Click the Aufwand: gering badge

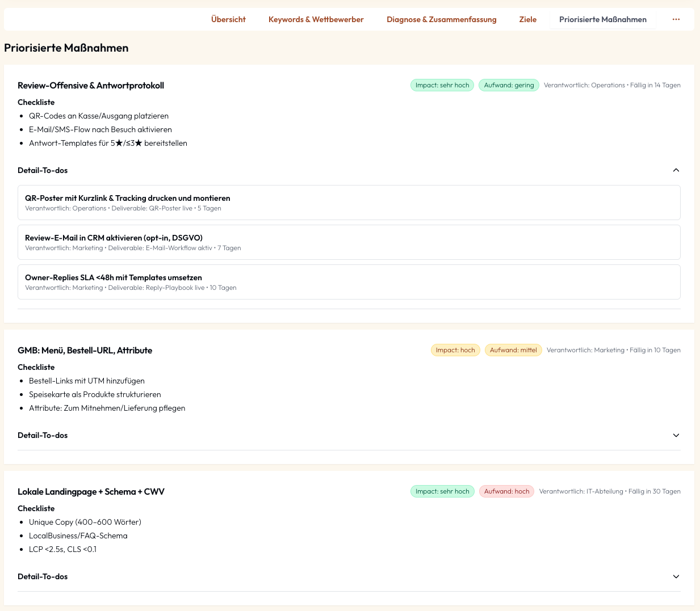509,85
